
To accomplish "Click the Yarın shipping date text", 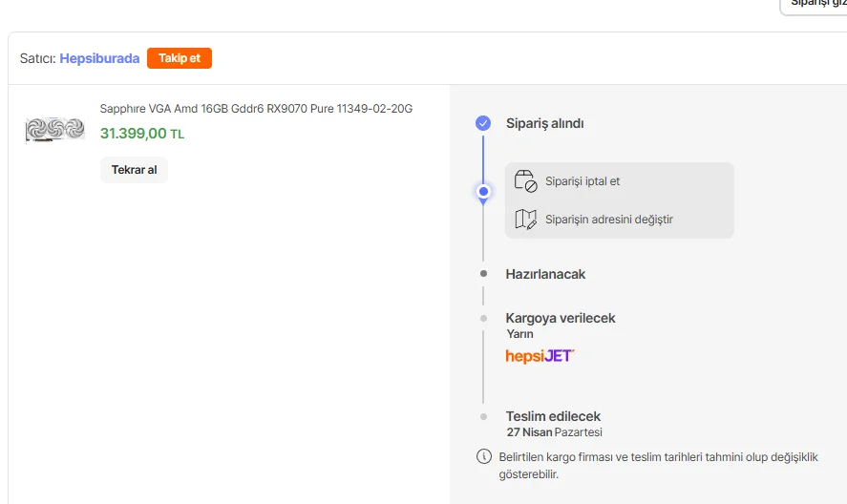I will tap(519, 334).
